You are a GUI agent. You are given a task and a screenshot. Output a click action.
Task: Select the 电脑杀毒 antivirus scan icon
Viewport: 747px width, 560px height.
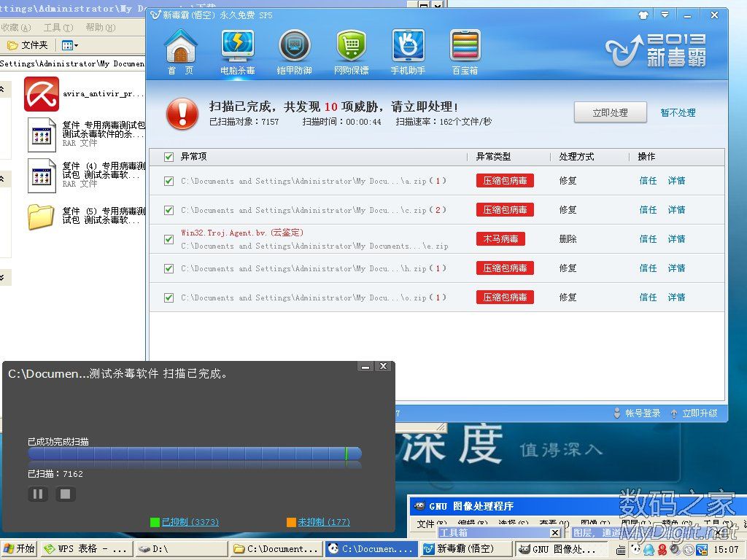tap(238, 51)
